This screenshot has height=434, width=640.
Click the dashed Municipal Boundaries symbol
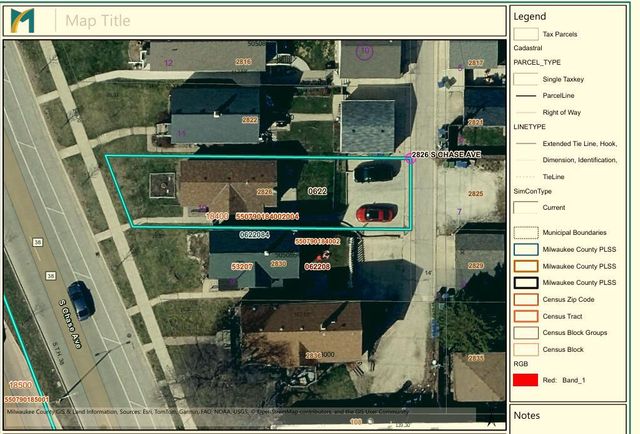click(x=526, y=233)
